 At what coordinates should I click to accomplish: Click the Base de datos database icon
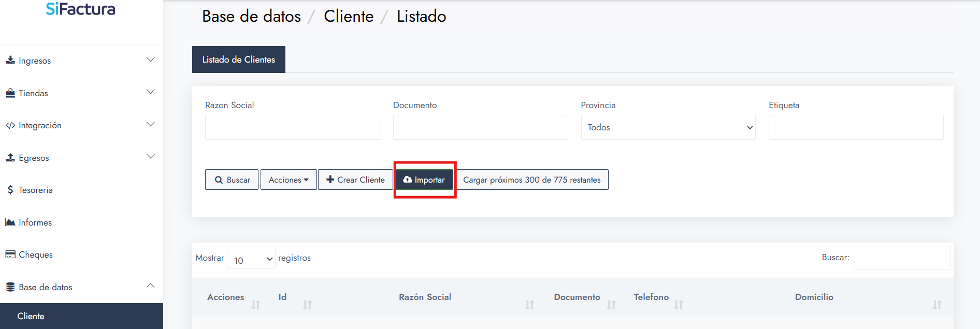click(x=10, y=287)
